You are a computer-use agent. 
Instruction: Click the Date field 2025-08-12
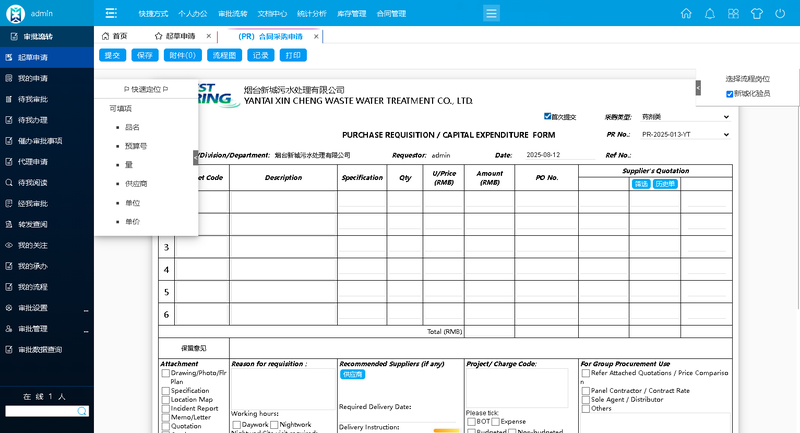[560, 155]
